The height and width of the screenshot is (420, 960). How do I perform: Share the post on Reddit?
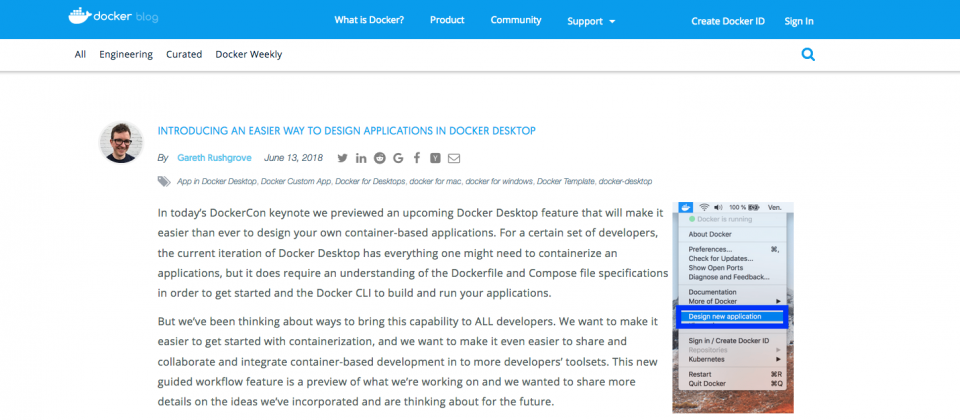(380, 158)
